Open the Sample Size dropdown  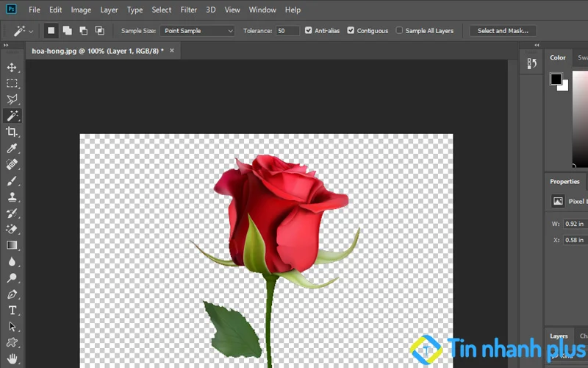pyautogui.click(x=197, y=31)
